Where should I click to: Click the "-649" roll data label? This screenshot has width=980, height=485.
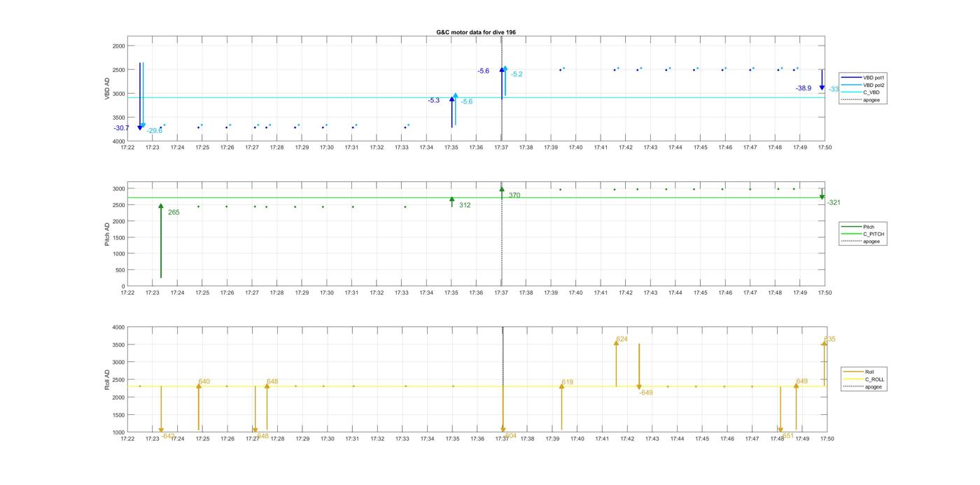point(645,393)
